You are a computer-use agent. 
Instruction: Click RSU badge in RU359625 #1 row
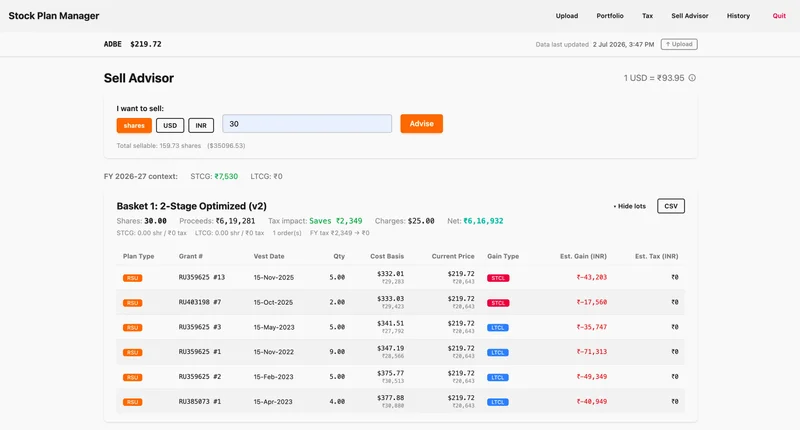(132, 352)
